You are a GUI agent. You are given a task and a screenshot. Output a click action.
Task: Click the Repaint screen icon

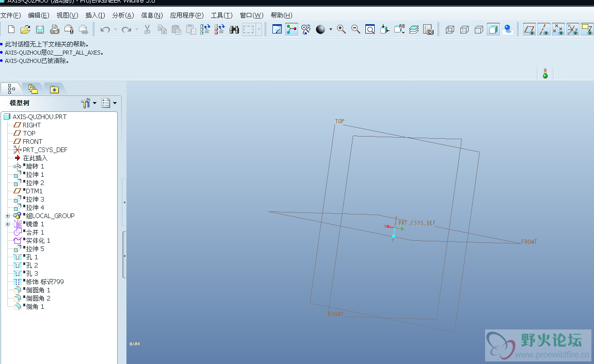point(277,29)
